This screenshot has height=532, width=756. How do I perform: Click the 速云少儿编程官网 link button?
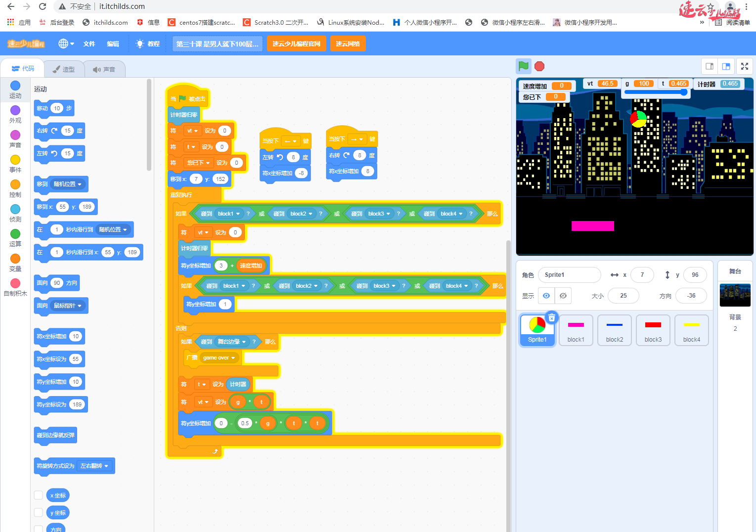pos(296,44)
